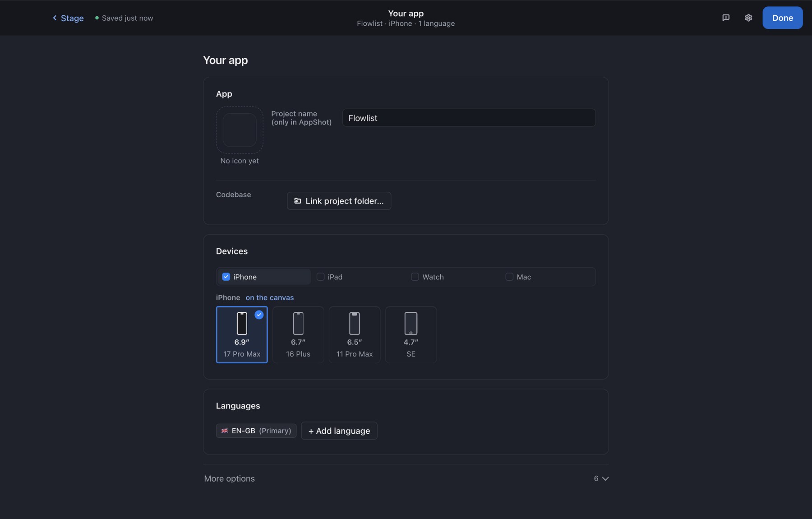This screenshot has width=812, height=519.
Task: Click the 'on the canvas' link
Action: point(270,297)
